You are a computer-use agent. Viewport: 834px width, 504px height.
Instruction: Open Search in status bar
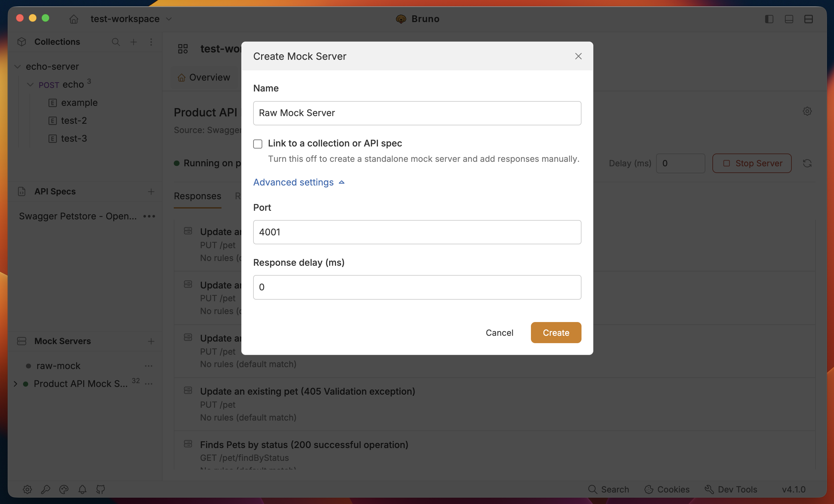609,490
